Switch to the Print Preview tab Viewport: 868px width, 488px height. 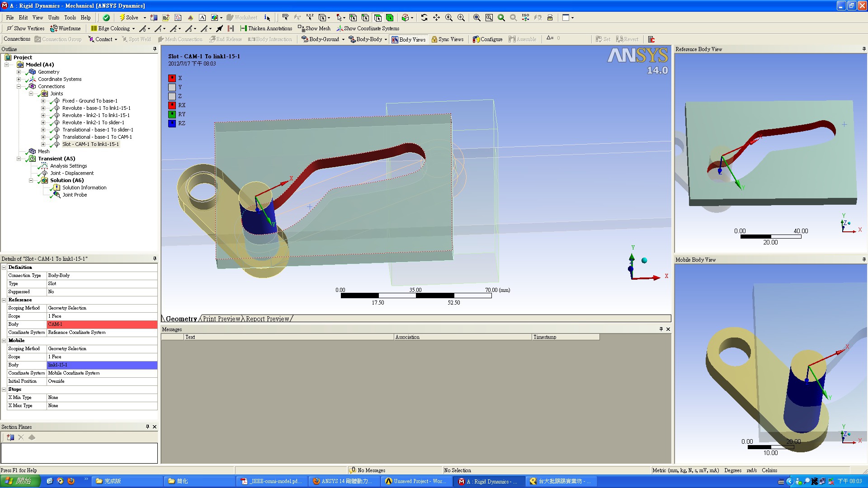[221, 319]
